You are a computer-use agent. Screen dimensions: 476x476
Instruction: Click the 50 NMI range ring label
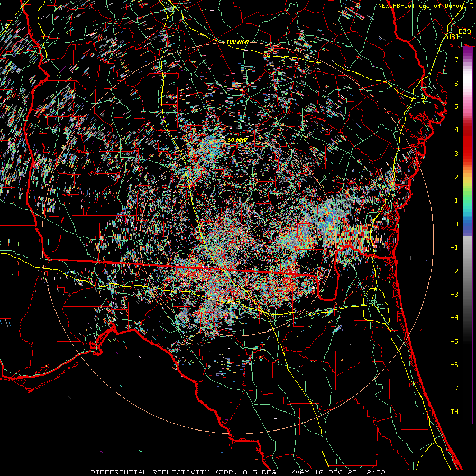pyautogui.click(x=237, y=140)
